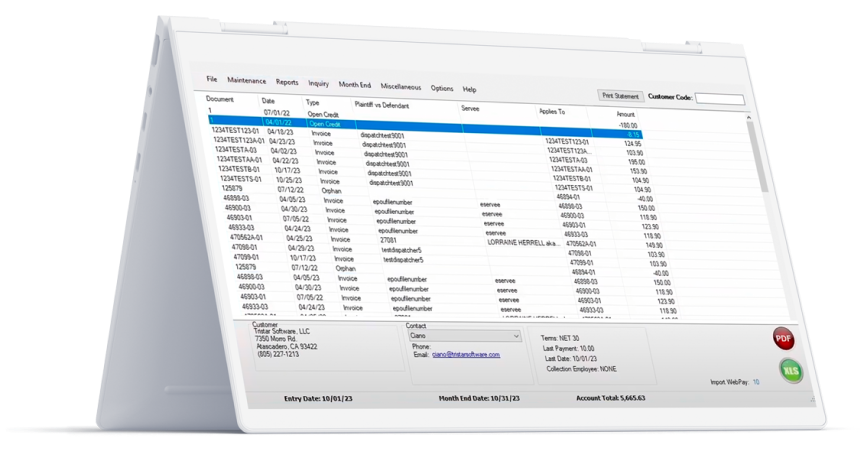Image resolution: width=867 pixels, height=452 pixels.
Task: Sort by the Type column header
Action: click(x=312, y=102)
